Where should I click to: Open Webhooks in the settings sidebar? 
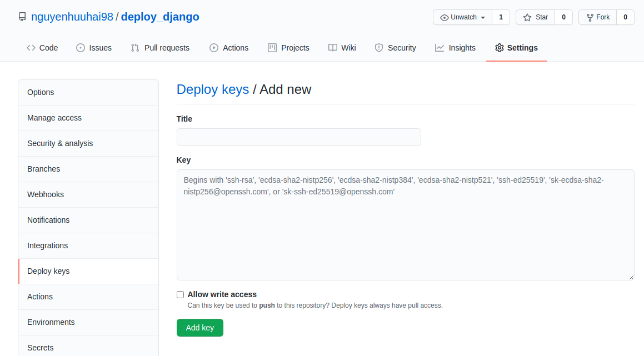46,194
